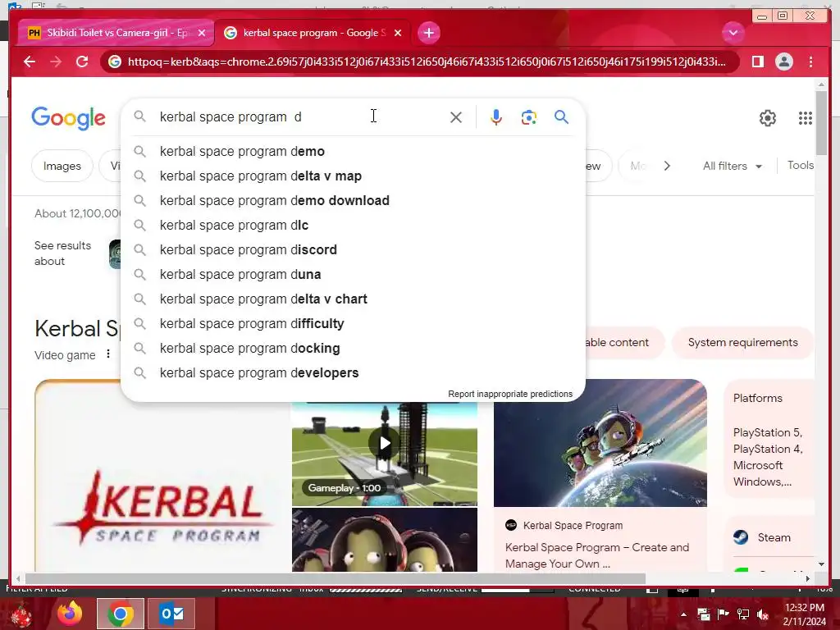This screenshot has height=630, width=840.
Task: Choose suggestion kerbal space program discord
Action: coord(354,250)
